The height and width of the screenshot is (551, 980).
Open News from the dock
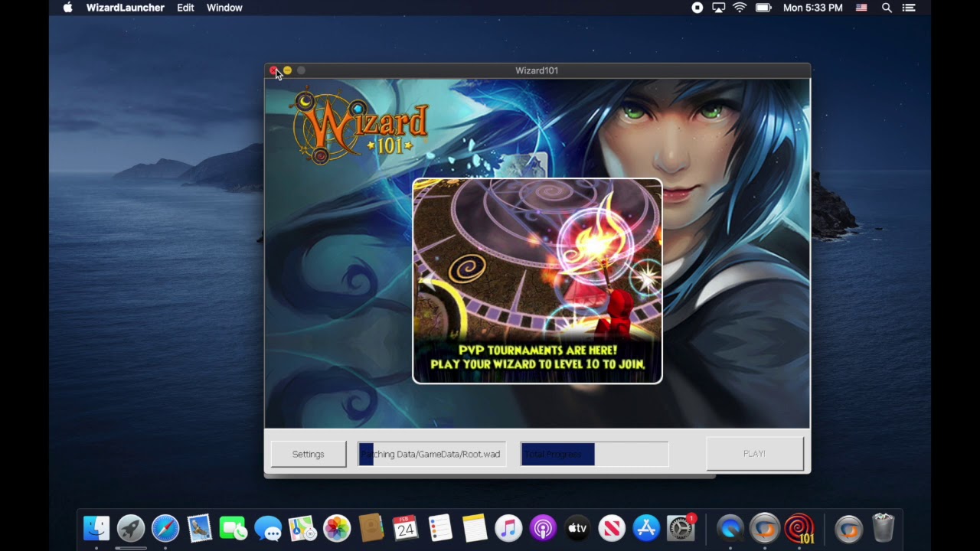[612, 528]
